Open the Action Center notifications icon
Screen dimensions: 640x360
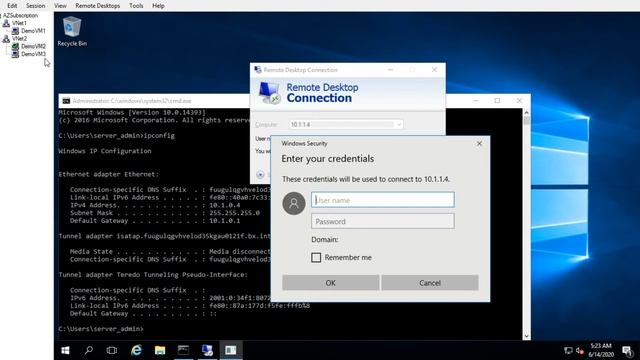tap(627, 350)
